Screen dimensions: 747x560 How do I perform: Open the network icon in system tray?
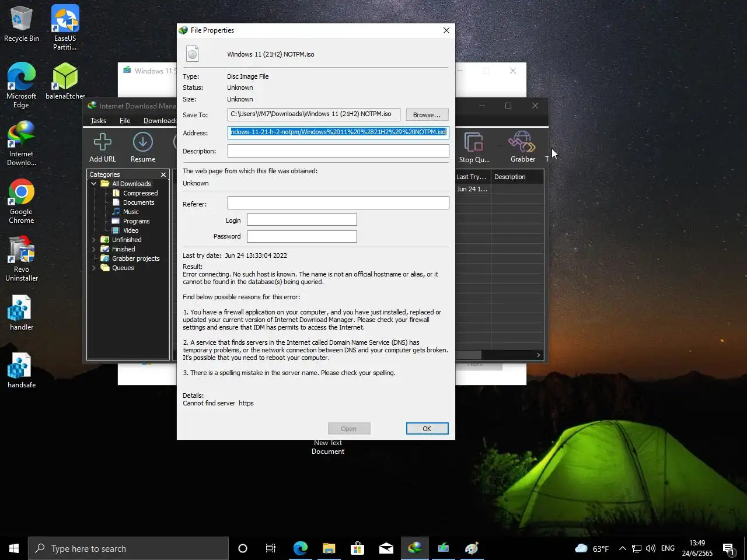[637, 548]
